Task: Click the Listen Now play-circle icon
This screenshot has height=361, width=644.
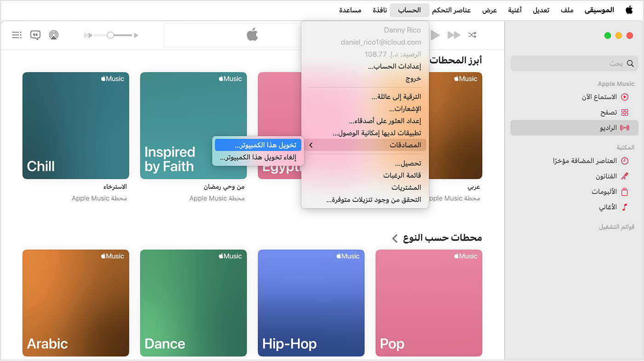Action: tap(625, 97)
